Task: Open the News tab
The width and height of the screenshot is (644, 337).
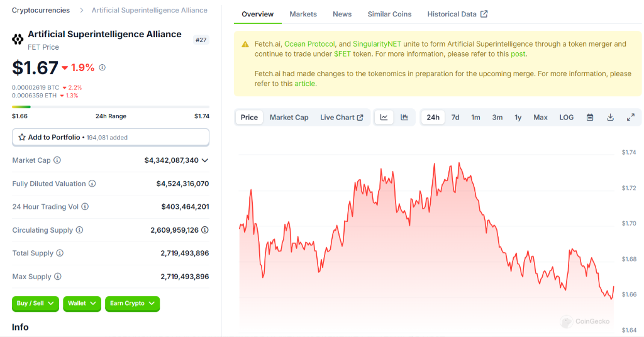Action: pos(342,14)
